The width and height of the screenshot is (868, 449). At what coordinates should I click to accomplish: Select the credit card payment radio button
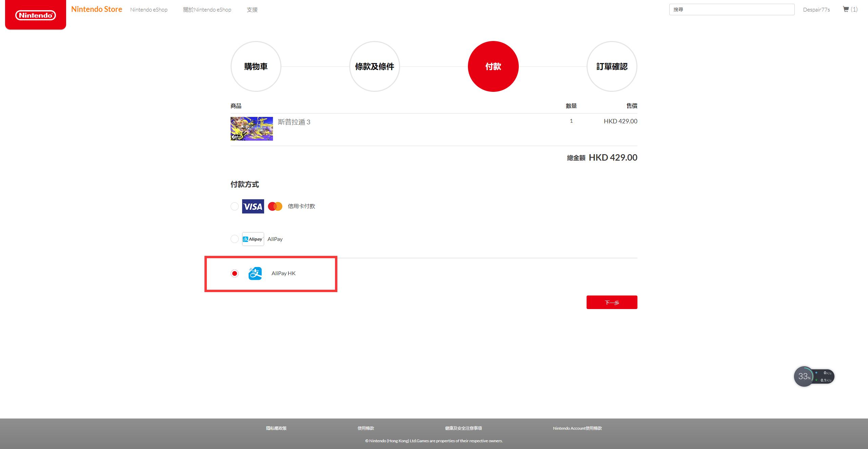(x=234, y=206)
